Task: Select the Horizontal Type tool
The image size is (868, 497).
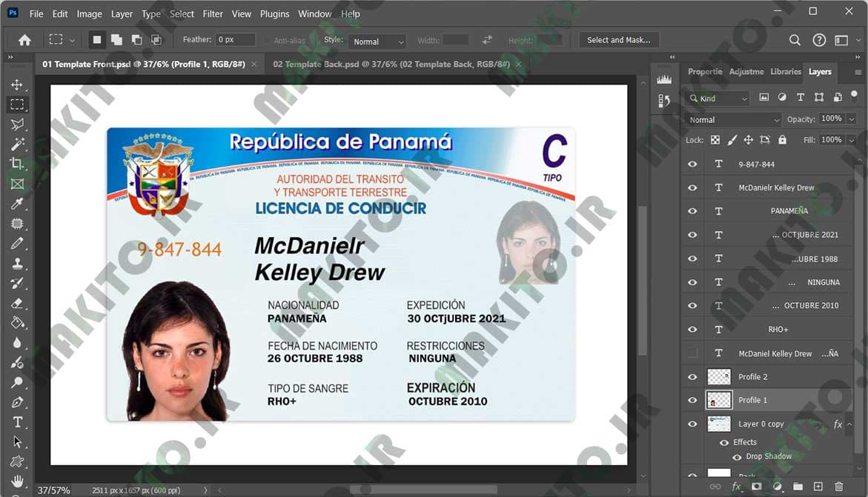Action: coord(17,422)
